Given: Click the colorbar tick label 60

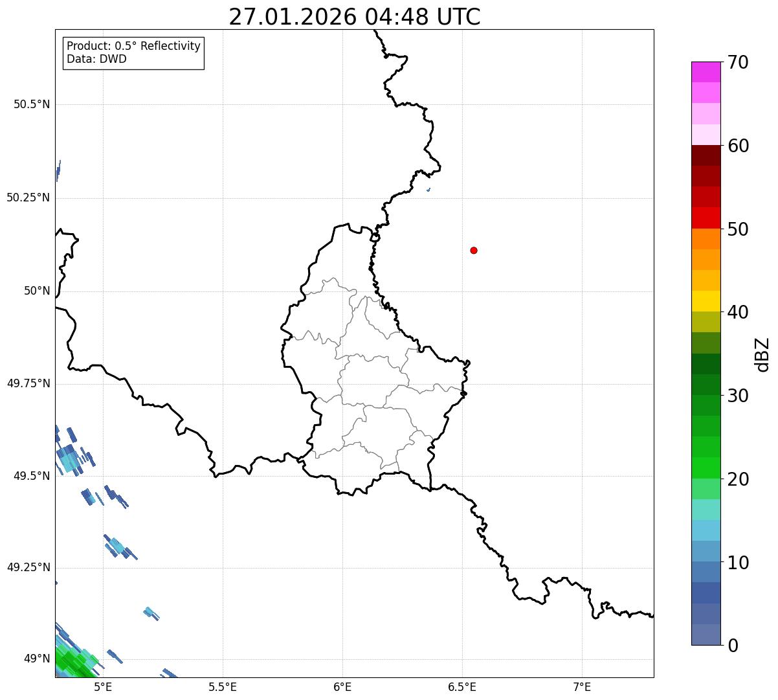Looking at the screenshot, I should point(738,146).
